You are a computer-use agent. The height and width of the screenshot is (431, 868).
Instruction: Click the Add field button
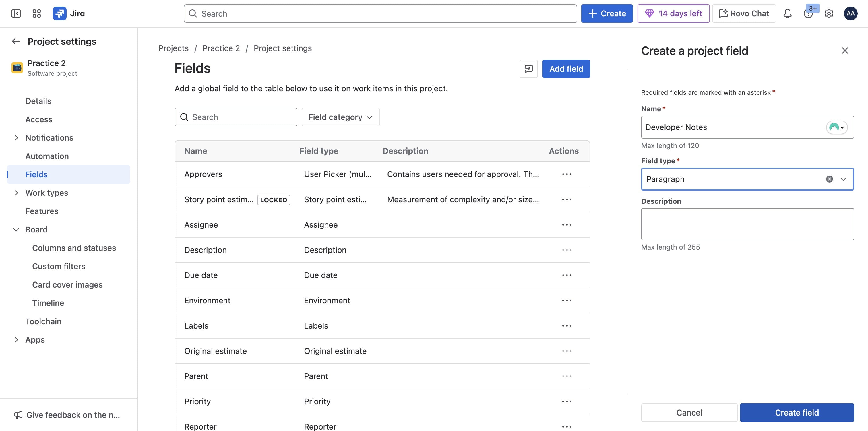click(x=566, y=69)
